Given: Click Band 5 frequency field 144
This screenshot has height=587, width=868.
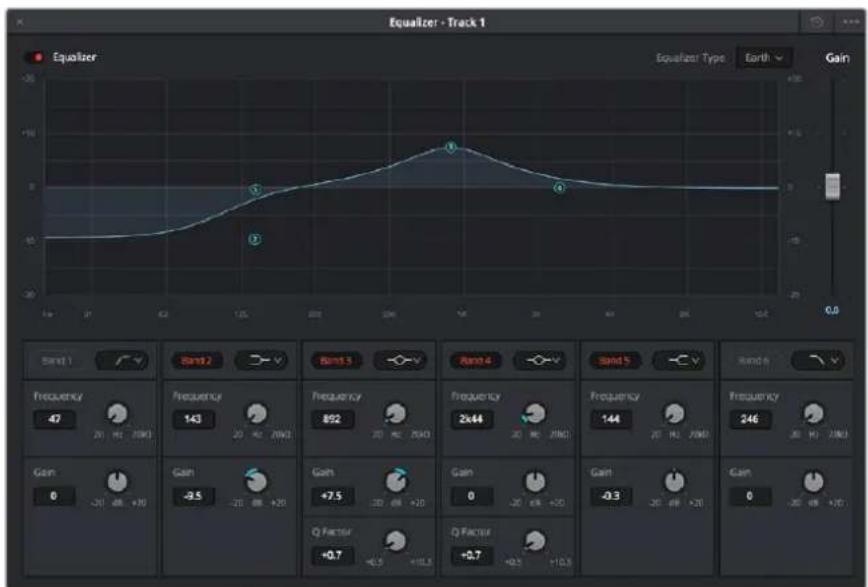Looking at the screenshot, I should point(611,419).
